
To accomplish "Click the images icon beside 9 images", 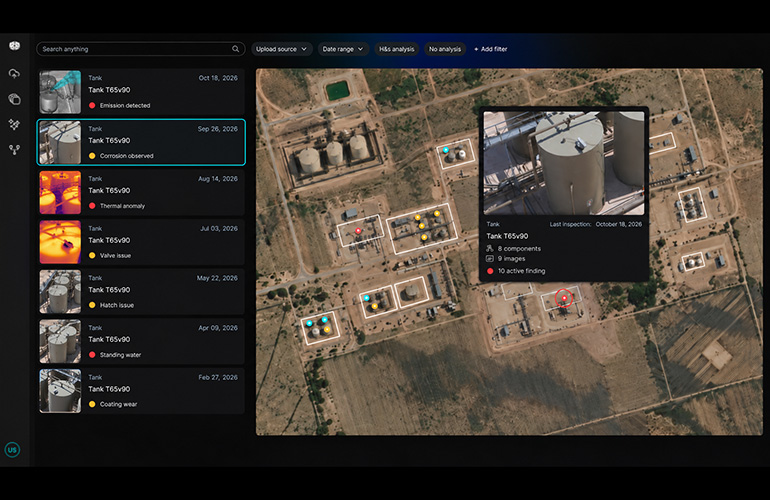I will tap(490, 258).
